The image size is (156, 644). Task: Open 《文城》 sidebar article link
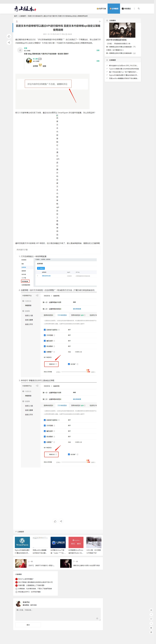click(x=118, y=43)
